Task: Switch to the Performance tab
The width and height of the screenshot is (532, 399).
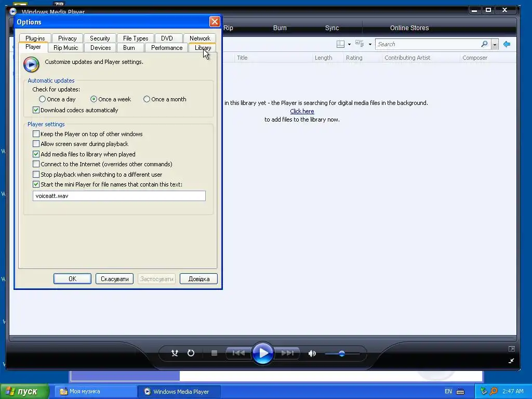Action: (167, 48)
